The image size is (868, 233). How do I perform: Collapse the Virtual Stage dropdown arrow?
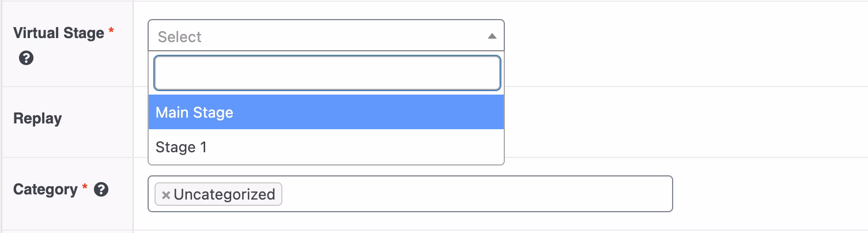(x=492, y=36)
